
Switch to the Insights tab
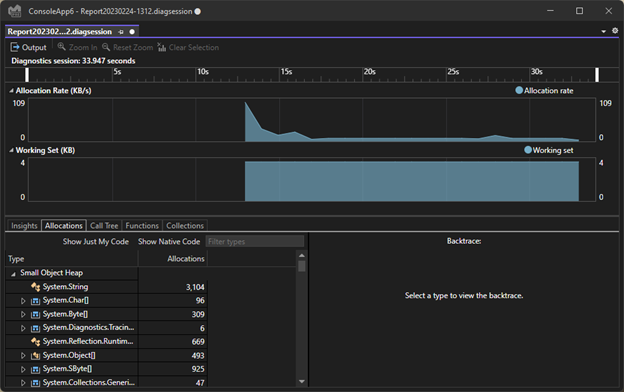tap(24, 226)
